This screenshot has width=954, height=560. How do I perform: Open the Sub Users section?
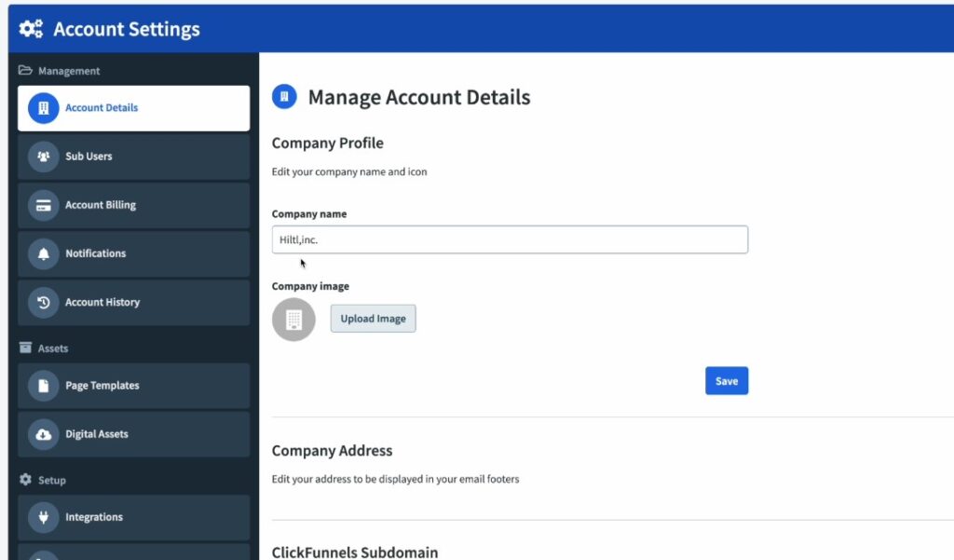click(x=134, y=157)
